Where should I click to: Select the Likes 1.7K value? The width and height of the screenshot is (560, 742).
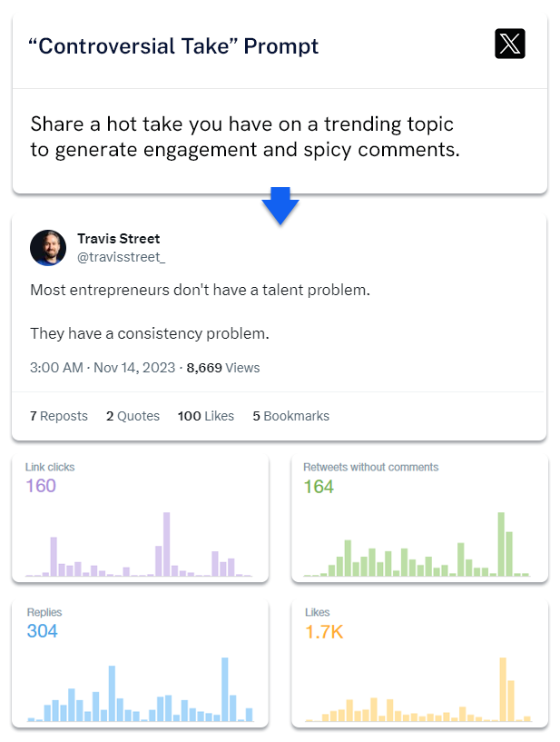click(324, 632)
